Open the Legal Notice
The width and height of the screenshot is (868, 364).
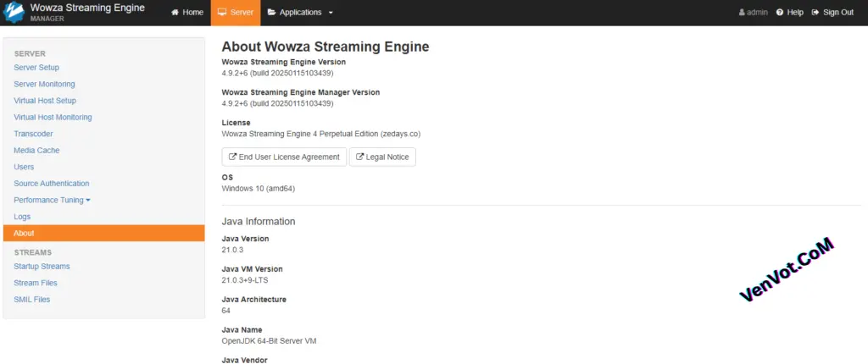coord(382,157)
